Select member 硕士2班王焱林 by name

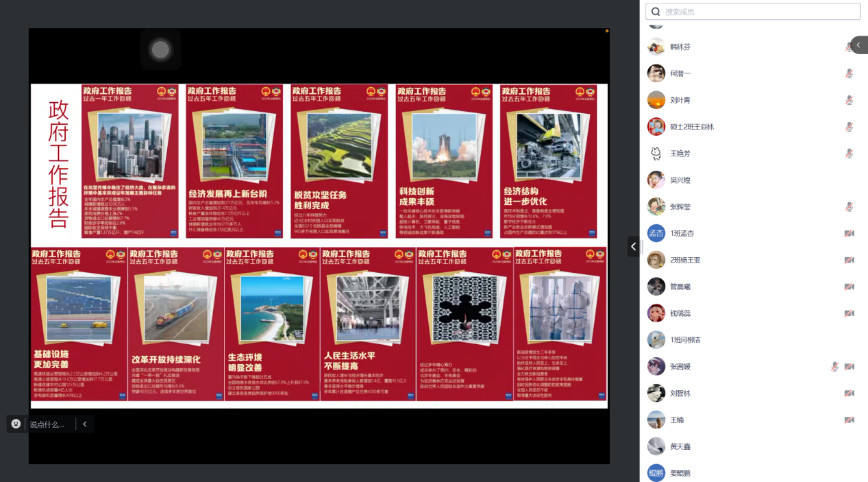(692, 127)
